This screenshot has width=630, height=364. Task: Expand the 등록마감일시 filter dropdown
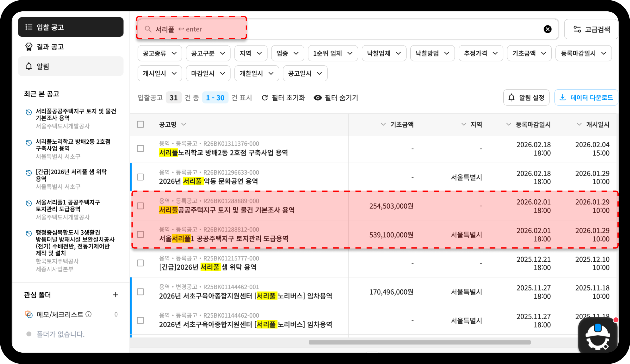[x=583, y=53]
